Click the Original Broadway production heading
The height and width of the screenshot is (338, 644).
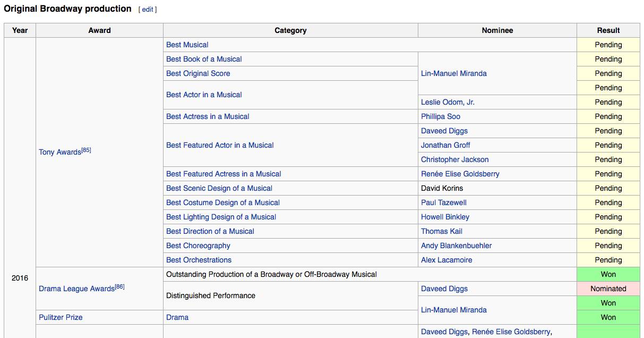click(68, 9)
